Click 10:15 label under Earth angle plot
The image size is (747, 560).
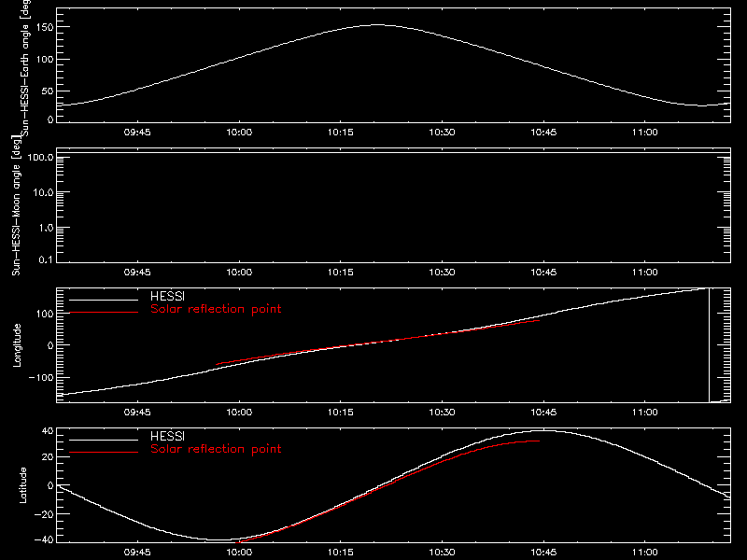click(341, 133)
